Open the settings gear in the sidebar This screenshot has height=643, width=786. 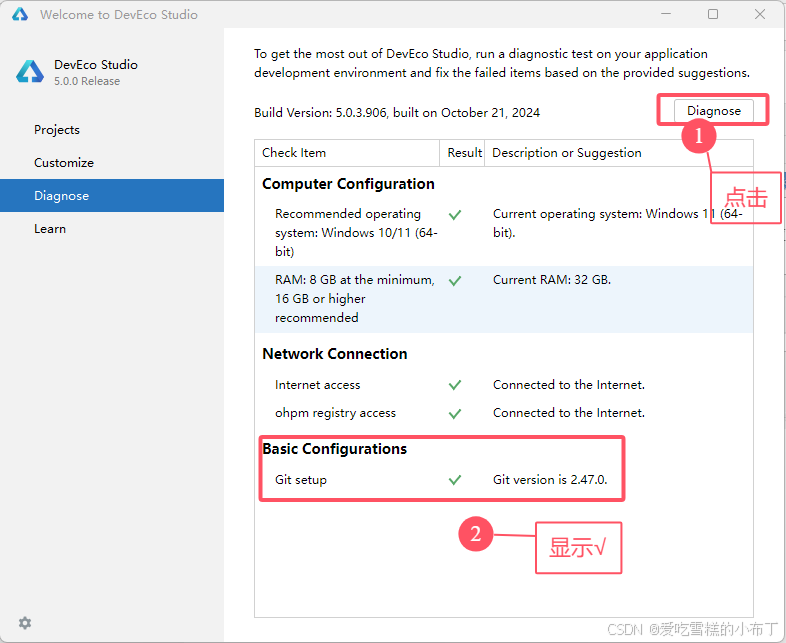coord(25,623)
